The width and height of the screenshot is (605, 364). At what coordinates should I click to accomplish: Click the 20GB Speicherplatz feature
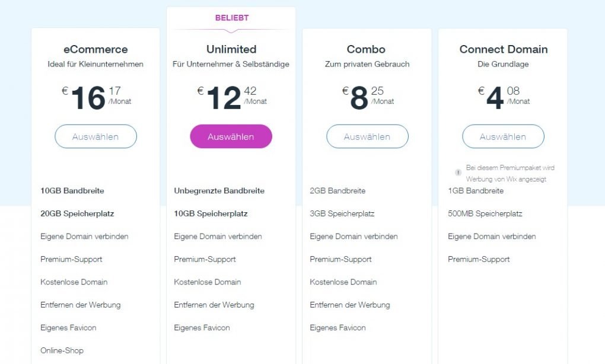pyautogui.click(x=77, y=213)
